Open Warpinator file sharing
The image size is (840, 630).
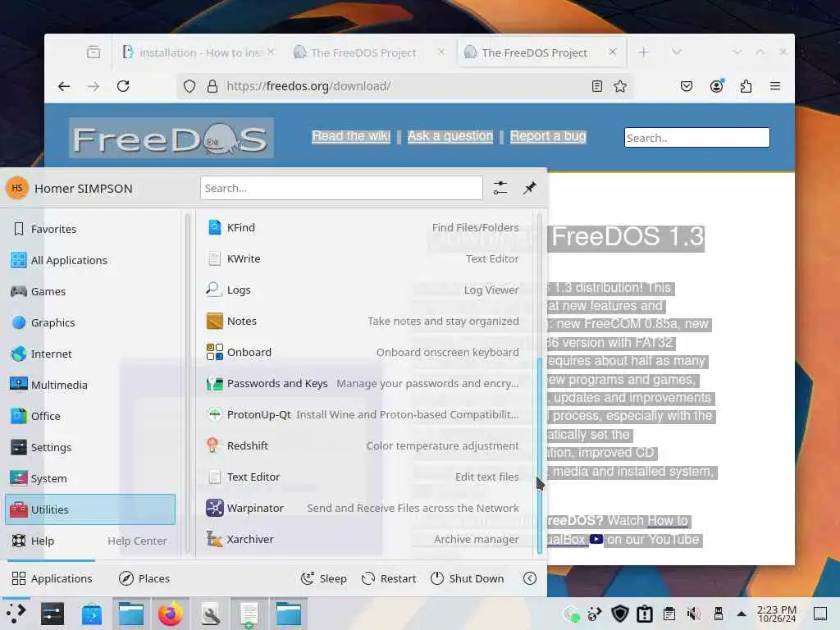362,508
